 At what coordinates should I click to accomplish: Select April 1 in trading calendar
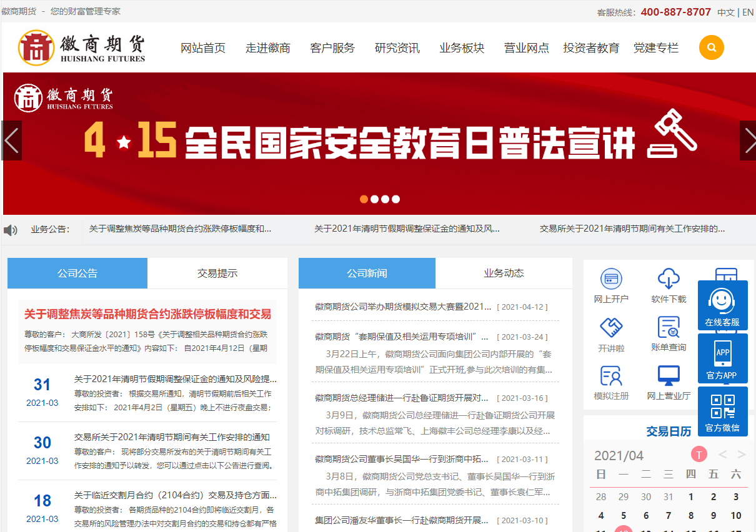point(691,497)
